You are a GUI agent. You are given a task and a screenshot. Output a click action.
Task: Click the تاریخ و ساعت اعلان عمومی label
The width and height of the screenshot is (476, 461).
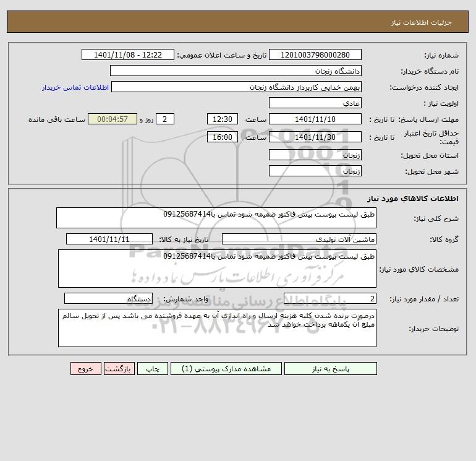(222, 55)
